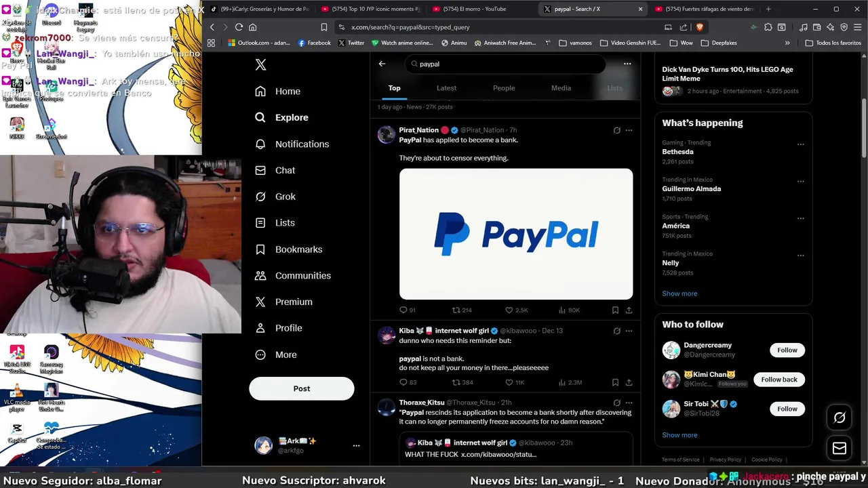The image size is (868, 488).
Task: Open more options for Bethesda trend
Action: pos(801,144)
